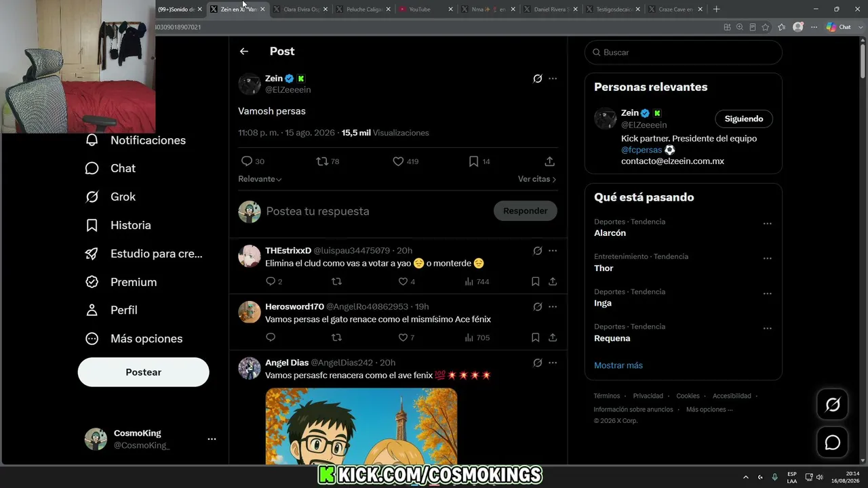View analytics of Herosword170's reply (705)

coord(477,338)
